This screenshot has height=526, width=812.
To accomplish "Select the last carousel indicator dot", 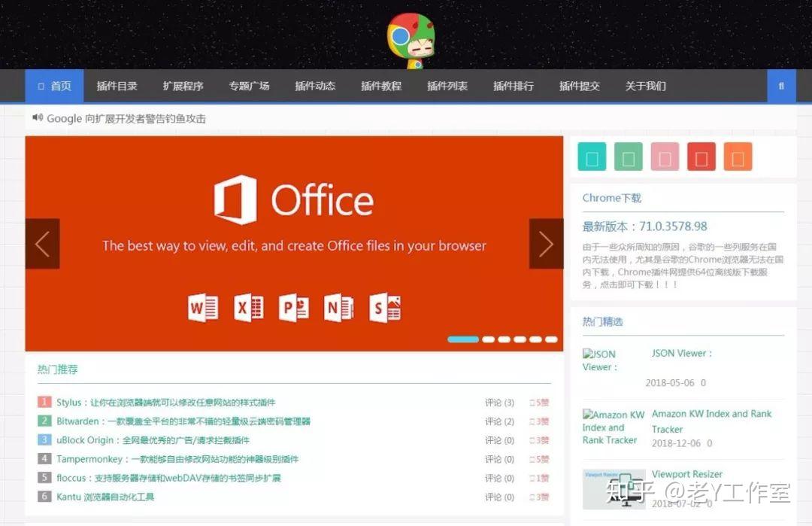I will coord(552,339).
